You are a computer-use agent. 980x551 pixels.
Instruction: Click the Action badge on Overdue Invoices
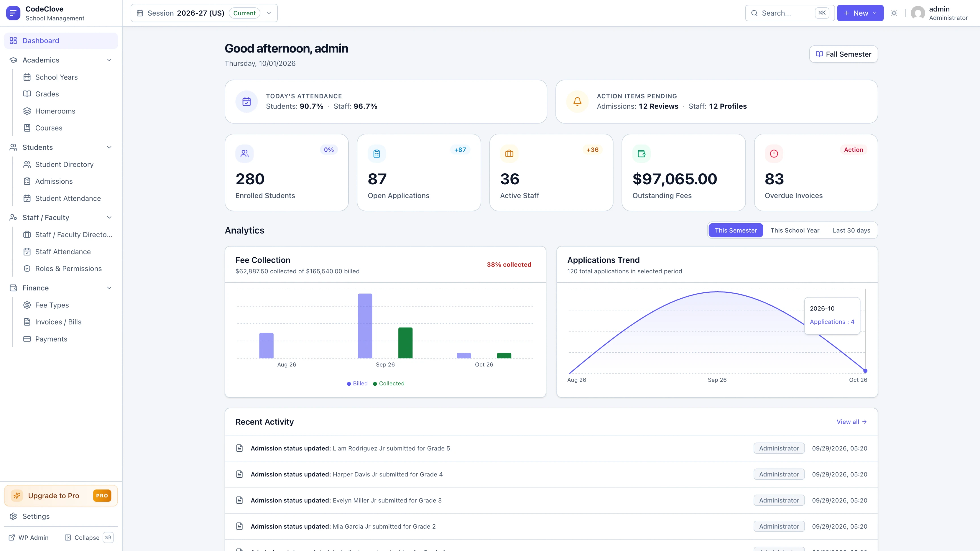[853, 150]
